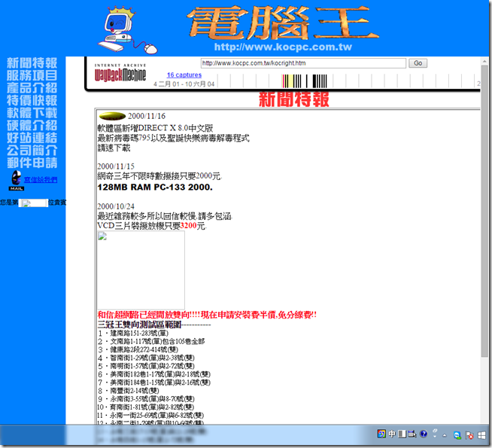Open the Bopomofo IME icon in taskbar
Screen dimensions: 492x448
(381, 434)
